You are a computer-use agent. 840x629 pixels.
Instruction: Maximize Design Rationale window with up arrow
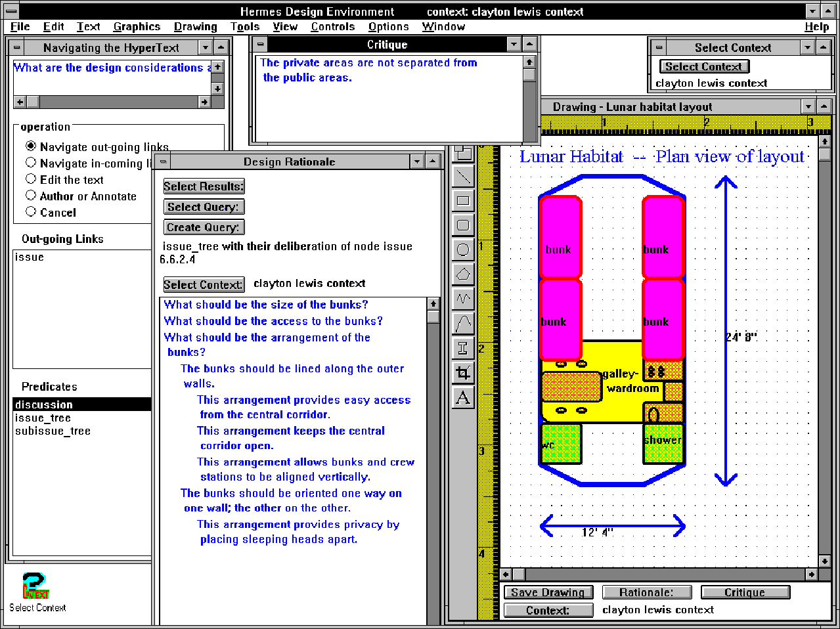click(x=432, y=162)
